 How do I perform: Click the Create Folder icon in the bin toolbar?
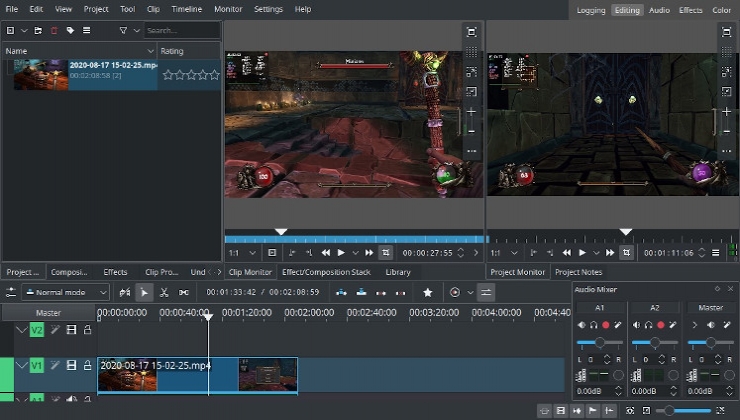pos(38,30)
